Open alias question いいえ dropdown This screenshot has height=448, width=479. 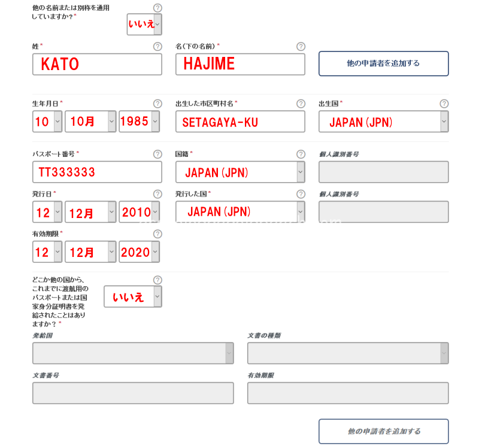pos(144,24)
